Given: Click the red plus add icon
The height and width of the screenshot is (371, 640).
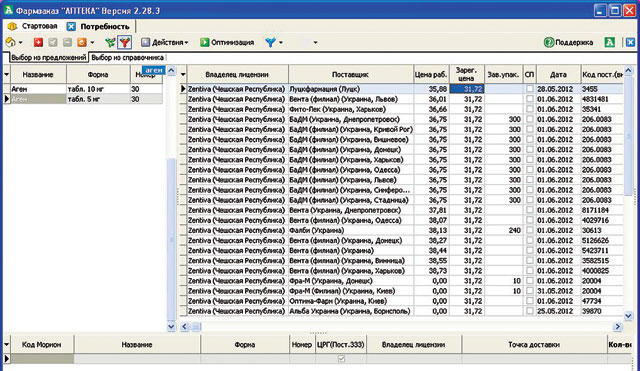Looking at the screenshot, I should 38,42.
